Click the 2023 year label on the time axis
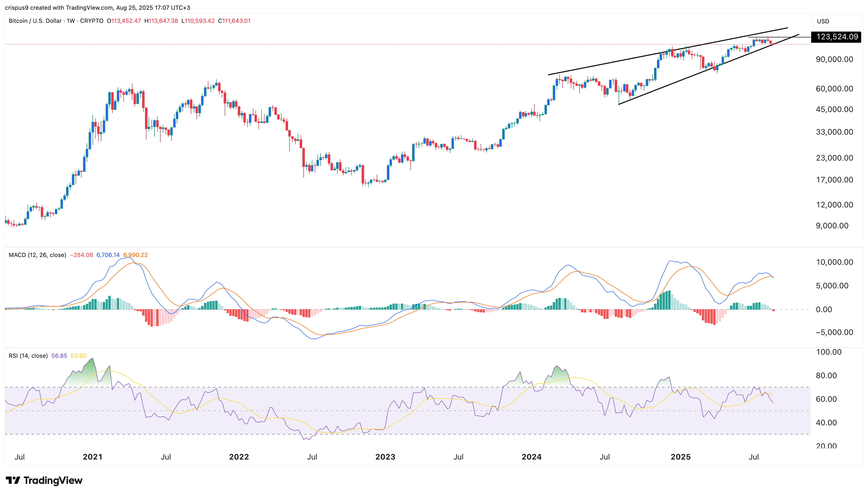This screenshot has width=868, height=495. click(385, 457)
